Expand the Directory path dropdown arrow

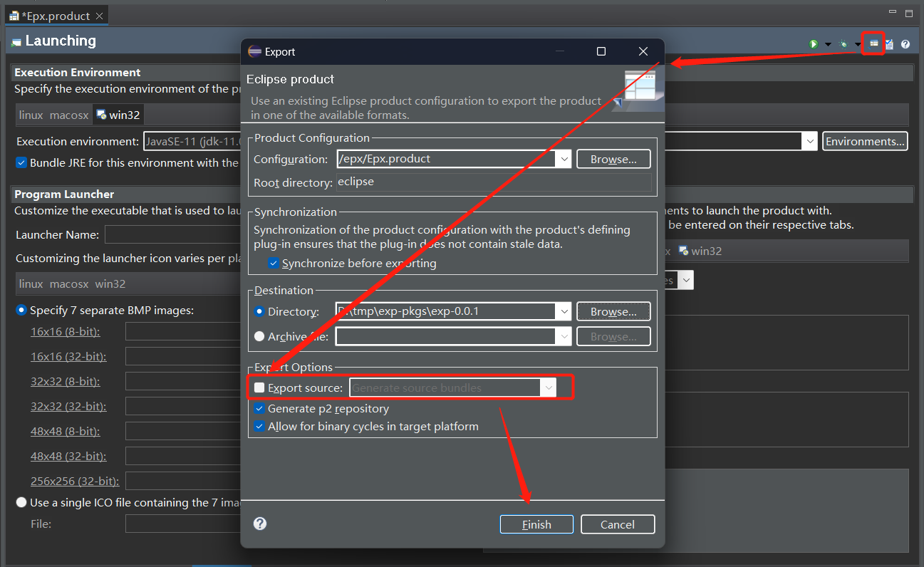click(x=564, y=311)
